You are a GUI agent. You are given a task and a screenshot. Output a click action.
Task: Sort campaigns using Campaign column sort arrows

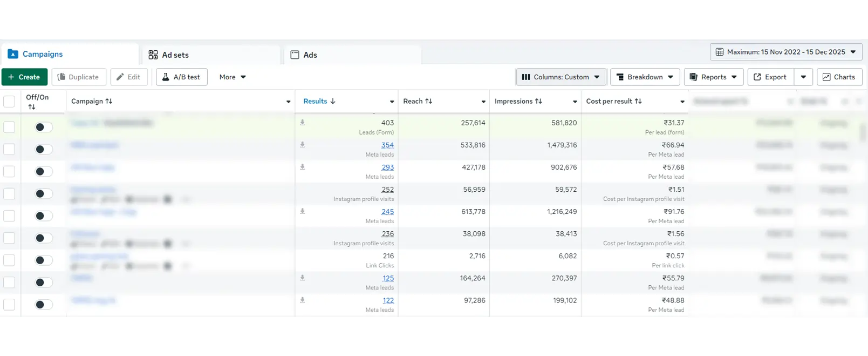tap(109, 102)
